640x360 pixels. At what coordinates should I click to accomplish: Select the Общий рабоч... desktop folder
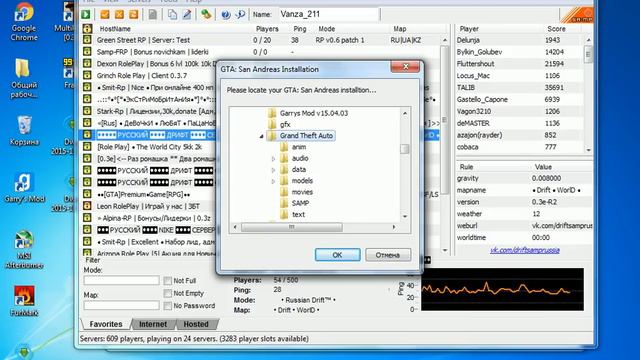pos(24,78)
